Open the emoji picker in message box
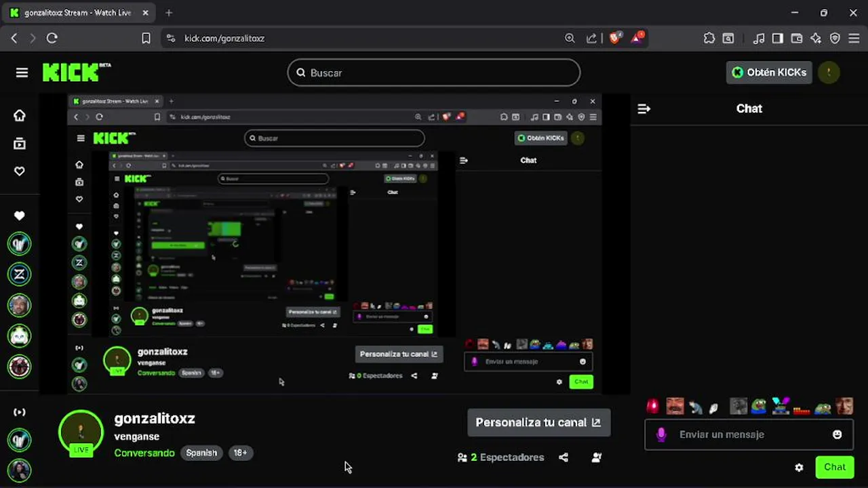The image size is (868, 488). click(837, 434)
